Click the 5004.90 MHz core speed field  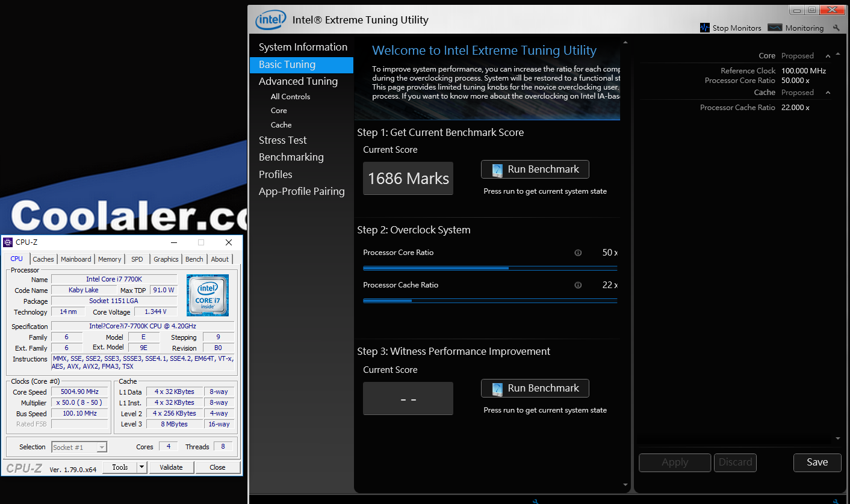point(81,392)
